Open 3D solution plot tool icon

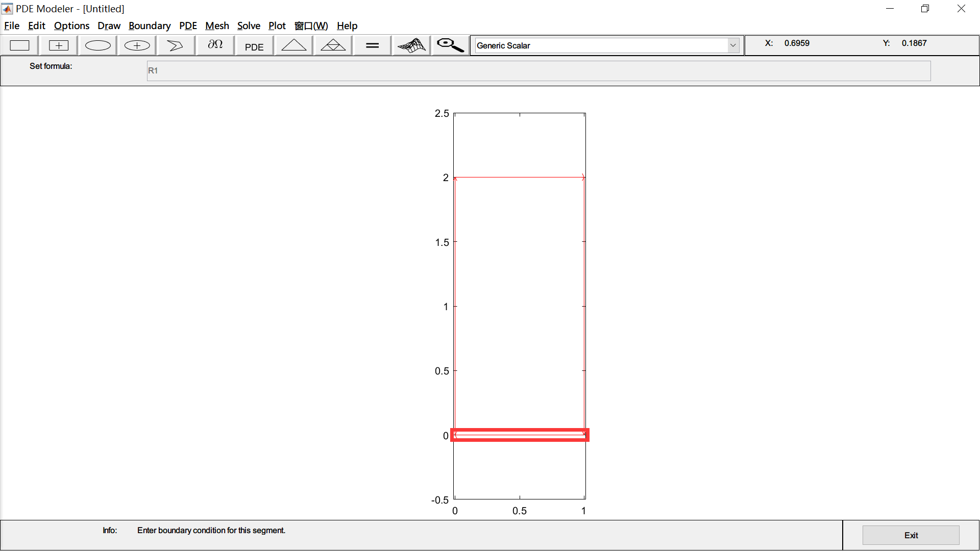pyautogui.click(x=411, y=45)
